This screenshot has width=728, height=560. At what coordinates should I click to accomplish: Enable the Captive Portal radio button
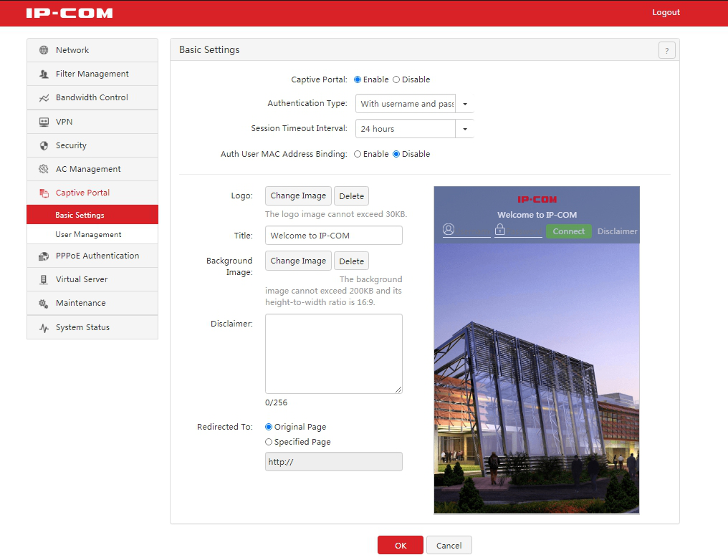click(358, 79)
